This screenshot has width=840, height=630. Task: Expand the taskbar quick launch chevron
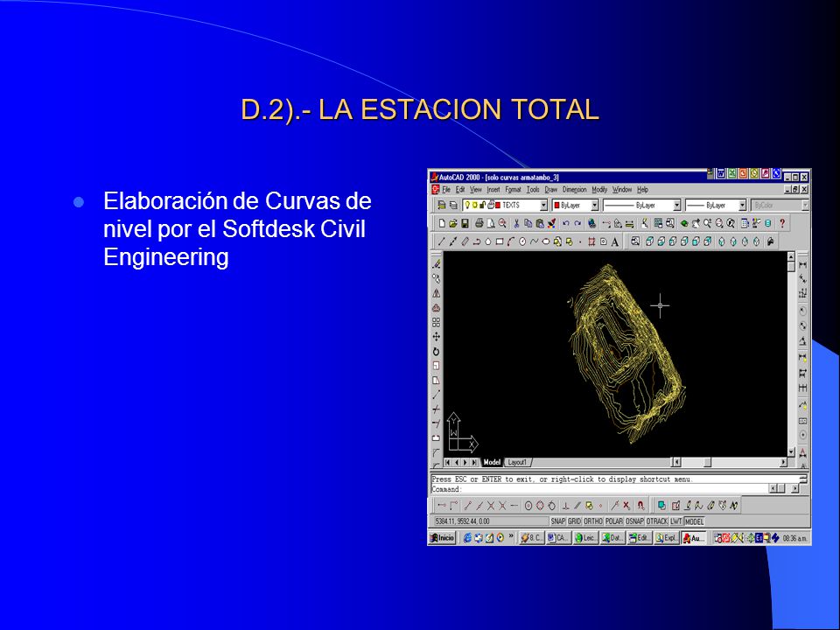[511, 535]
